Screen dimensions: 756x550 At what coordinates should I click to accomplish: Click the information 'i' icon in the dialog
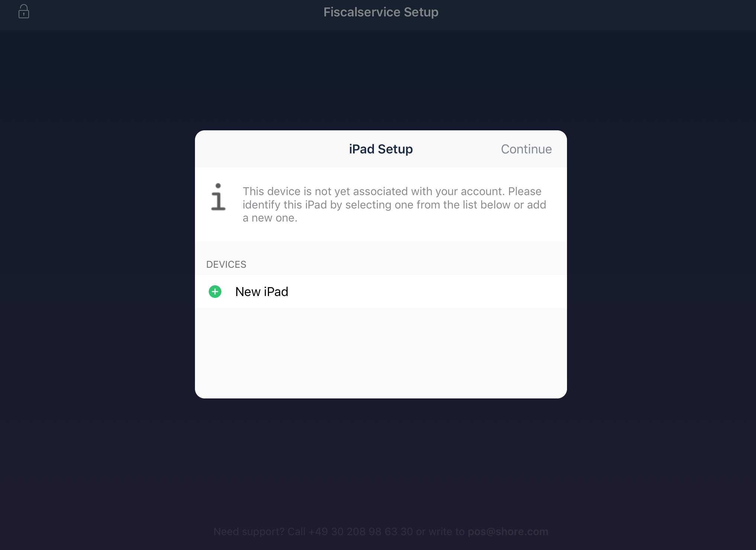point(218,197)
